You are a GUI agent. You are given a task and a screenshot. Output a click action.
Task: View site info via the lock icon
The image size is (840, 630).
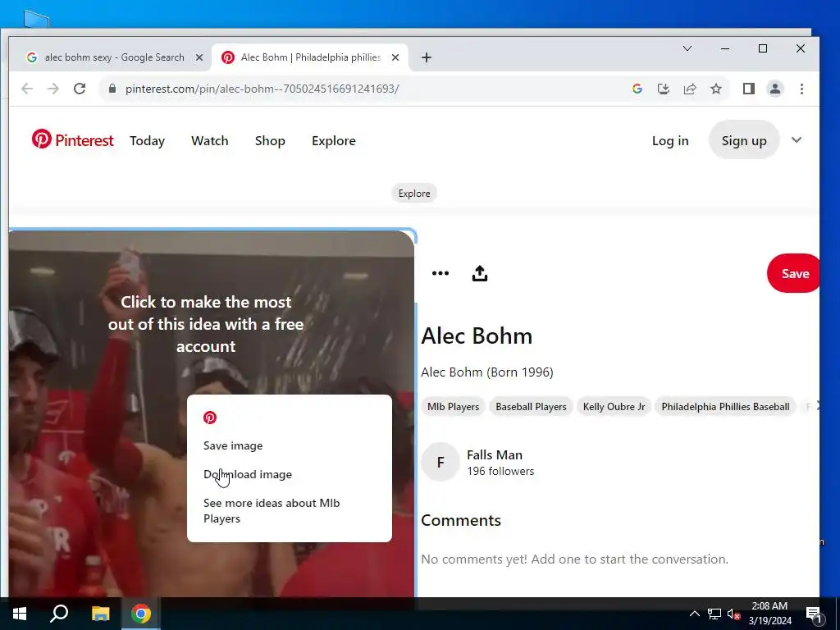(112, 89)
